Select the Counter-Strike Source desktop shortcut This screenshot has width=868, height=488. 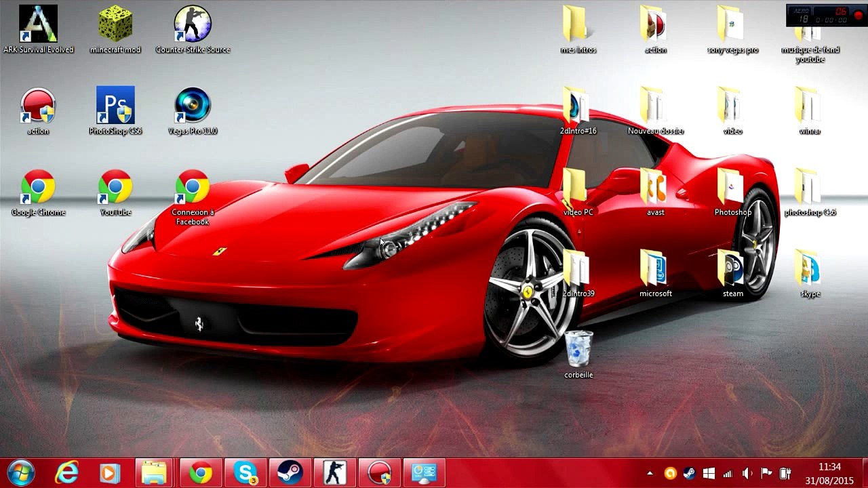(x=193, y=25)
